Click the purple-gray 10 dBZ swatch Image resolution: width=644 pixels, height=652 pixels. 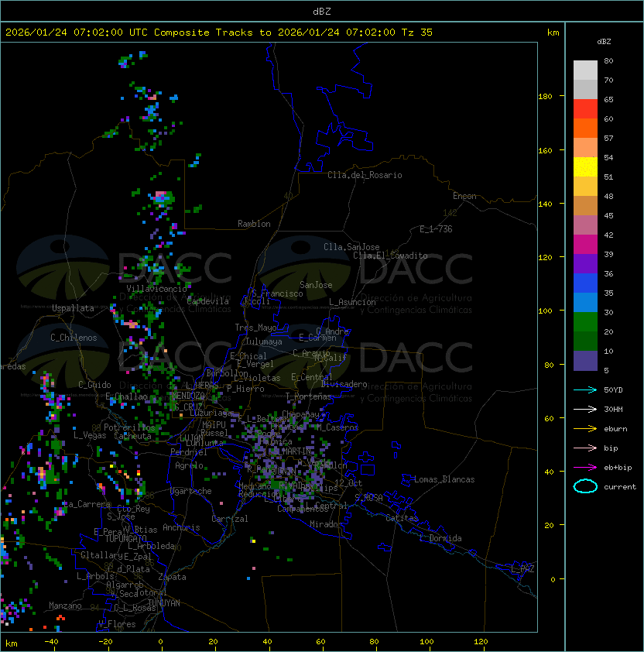[x=585, y=361]
